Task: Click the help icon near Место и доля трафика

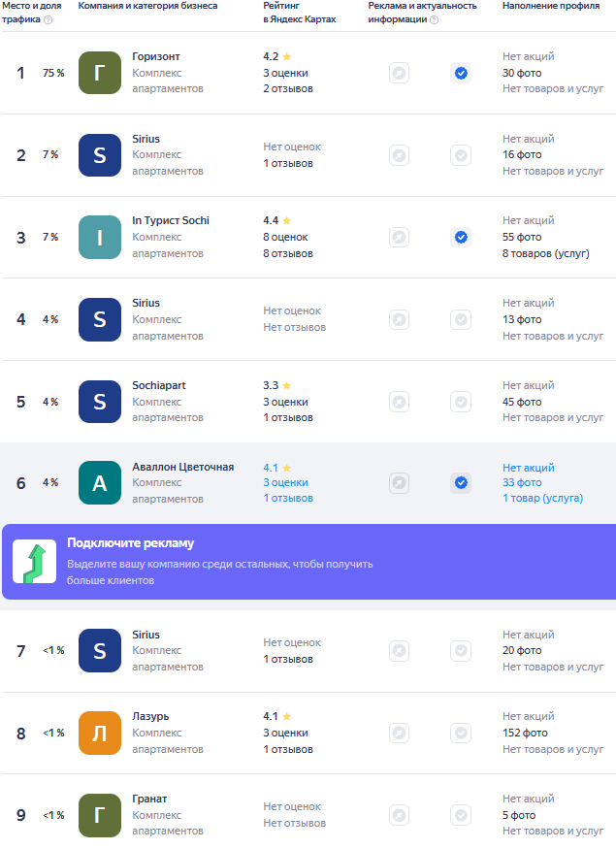Action: point(49,20)
